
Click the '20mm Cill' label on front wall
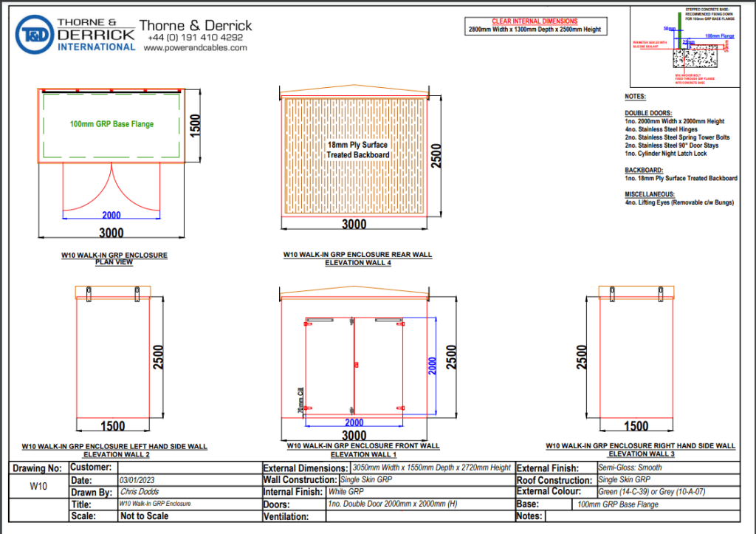coord(300,400)
